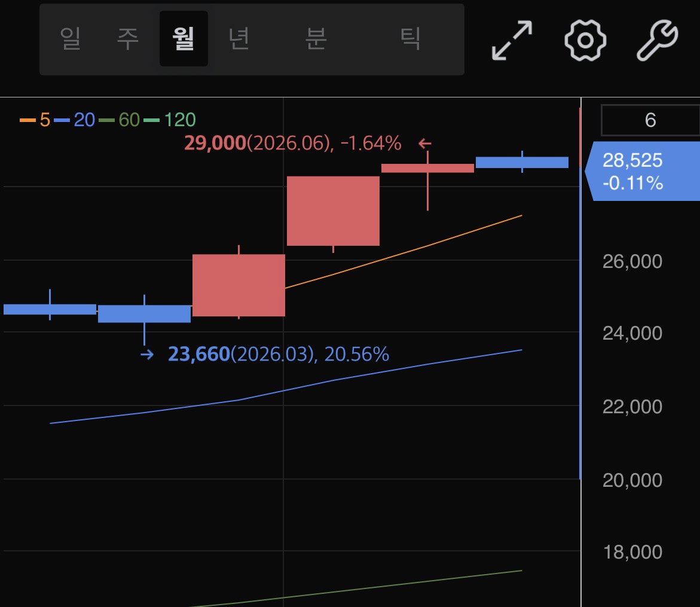Toggle the 20-period moving average legend
The width and height of the screenshot is (700, 607).
click(74, 120)
